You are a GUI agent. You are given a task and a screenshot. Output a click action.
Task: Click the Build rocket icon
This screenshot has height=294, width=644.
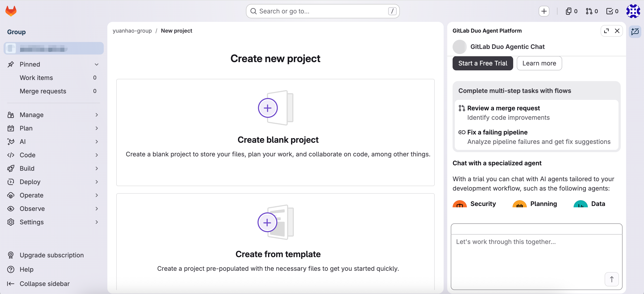pos(11,169)
